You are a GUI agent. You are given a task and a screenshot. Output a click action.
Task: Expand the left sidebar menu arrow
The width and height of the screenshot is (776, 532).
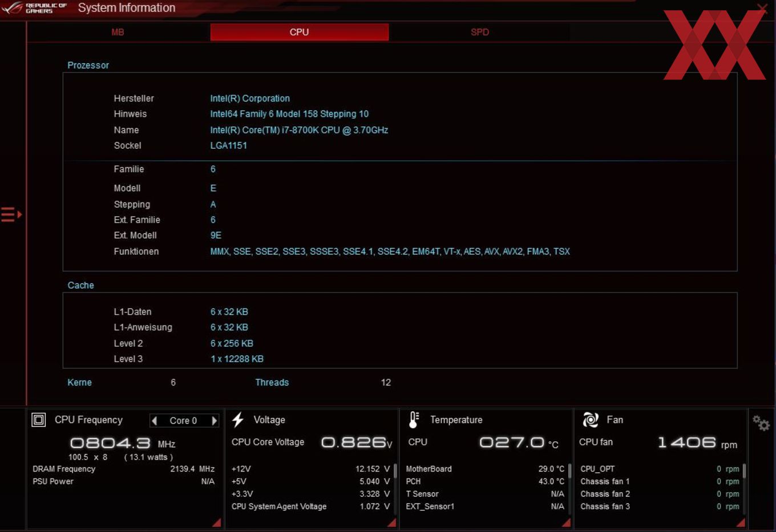click(x=11, y=214)
